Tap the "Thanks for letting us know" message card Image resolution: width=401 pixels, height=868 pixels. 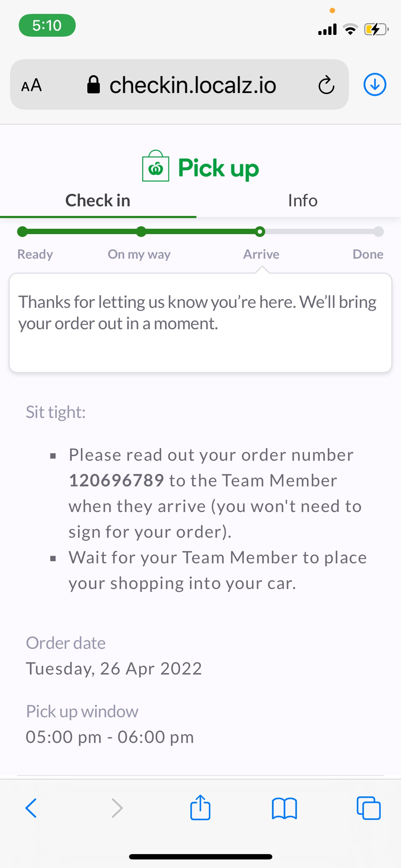[x=200, y=322]
